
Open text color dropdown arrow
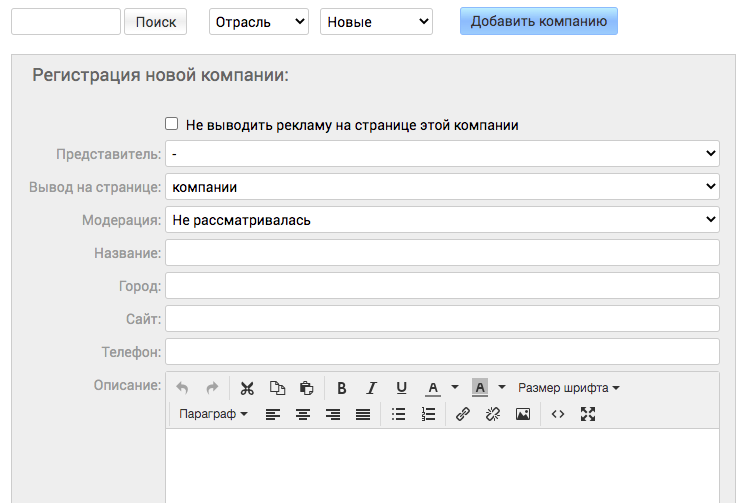click(455, 388)
